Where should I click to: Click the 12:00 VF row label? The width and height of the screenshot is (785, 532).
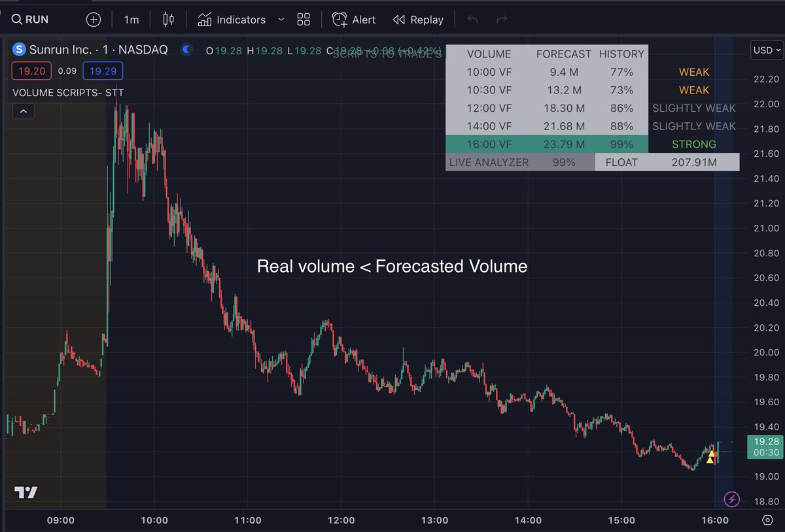[489, 108]
